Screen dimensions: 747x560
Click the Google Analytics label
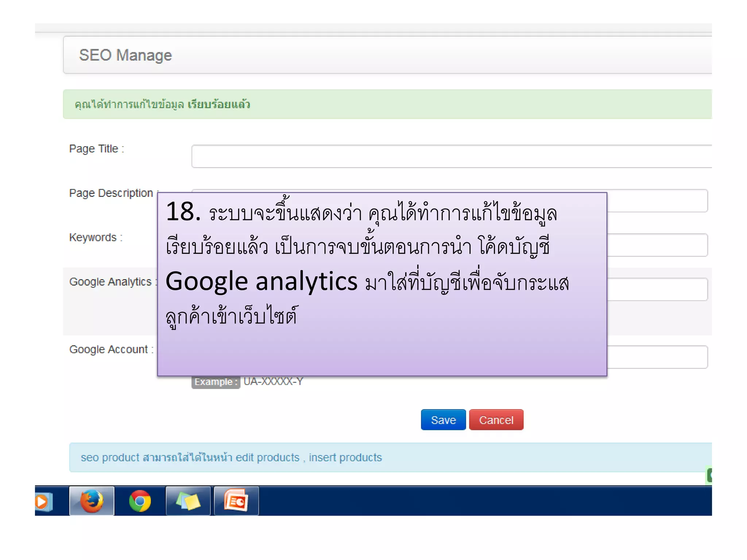(x=113, y=282)
